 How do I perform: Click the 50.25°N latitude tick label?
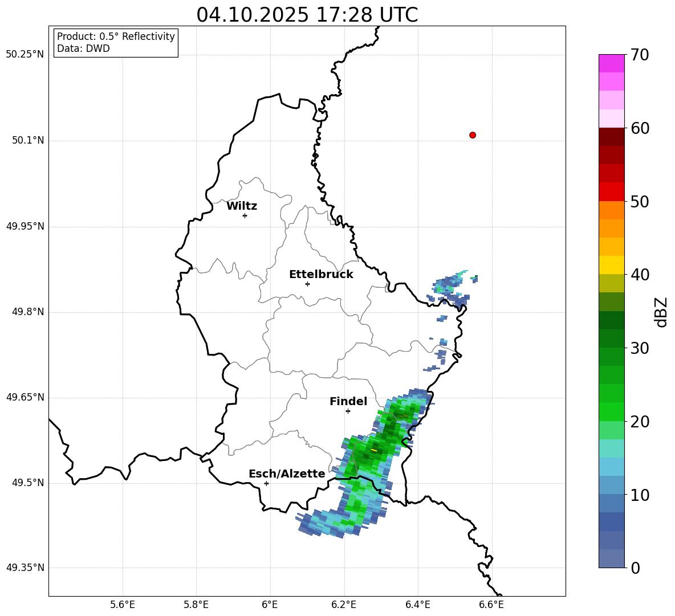[25, 55]
